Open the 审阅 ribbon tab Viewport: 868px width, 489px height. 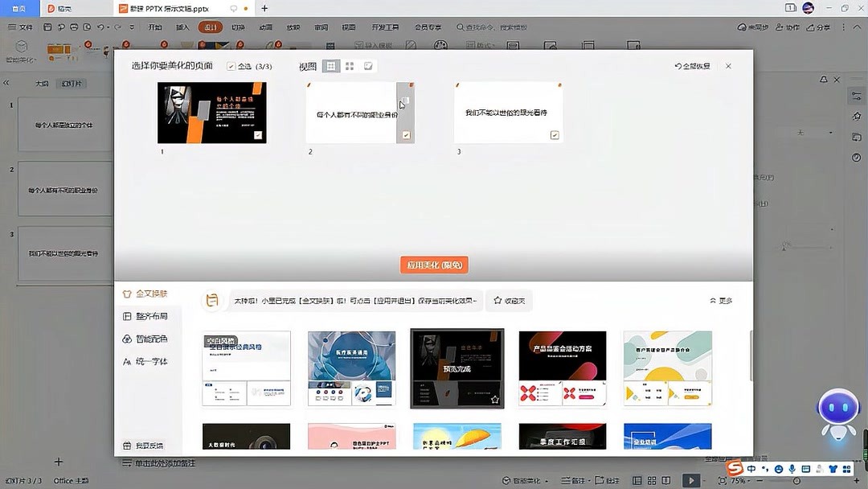pyautogui.click(x=321, y=27)
